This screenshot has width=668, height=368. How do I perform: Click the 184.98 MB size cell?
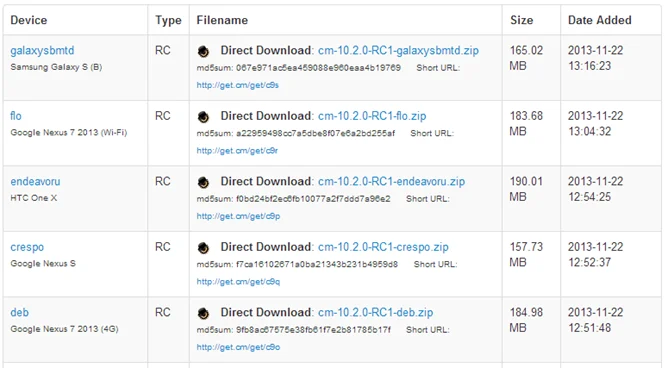[526, 321]
